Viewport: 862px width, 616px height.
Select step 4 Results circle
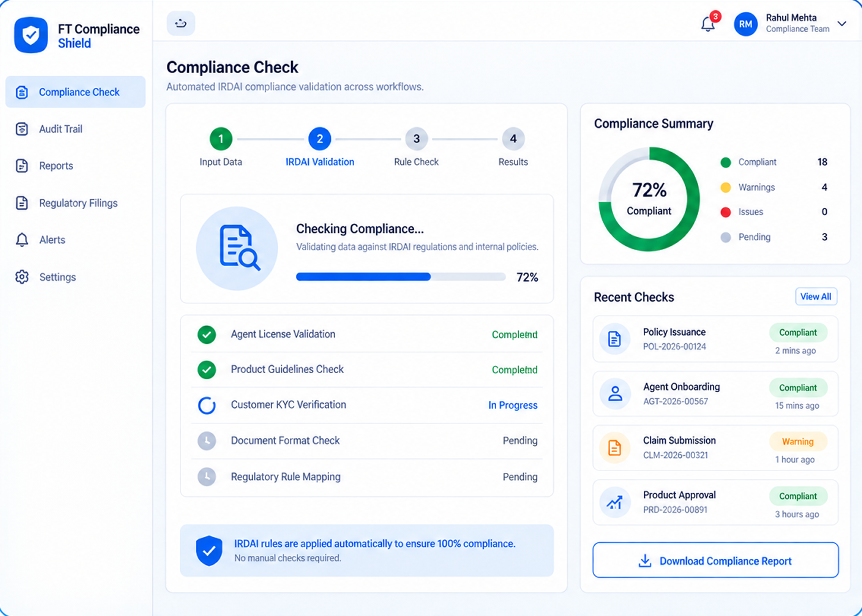point(513,139)
